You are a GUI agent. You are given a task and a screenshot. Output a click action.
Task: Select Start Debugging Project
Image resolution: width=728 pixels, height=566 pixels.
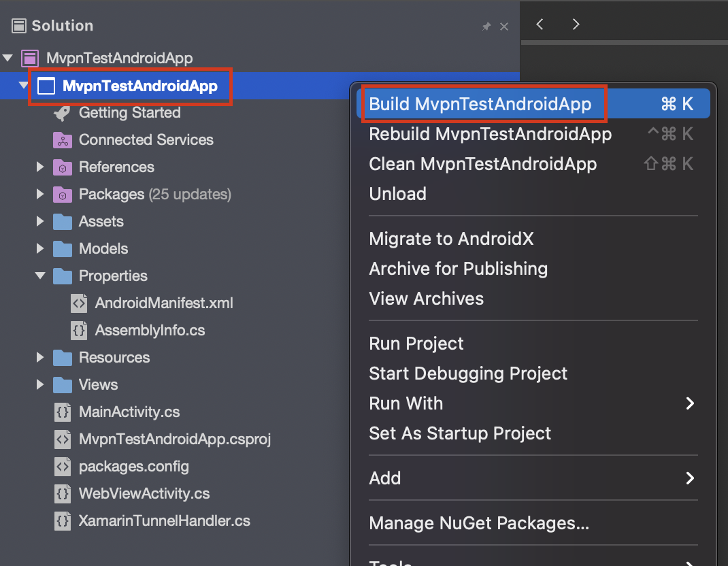click(x=533, y=373)
